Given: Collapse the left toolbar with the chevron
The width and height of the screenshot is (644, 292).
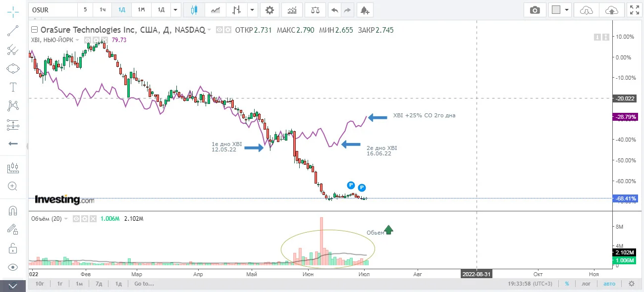Looking at the screenshot, I should (x=13, y=286).
